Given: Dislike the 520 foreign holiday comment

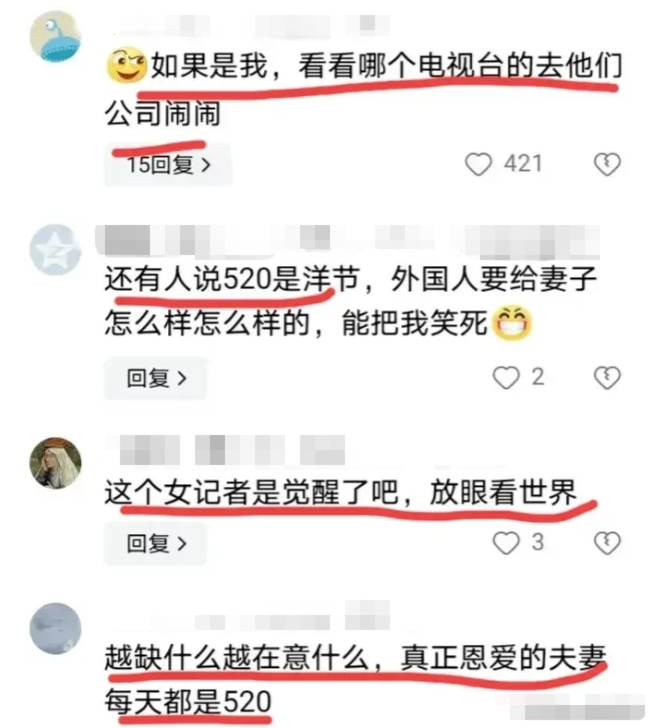Looking at the screenshot, I should click(607, 377).
